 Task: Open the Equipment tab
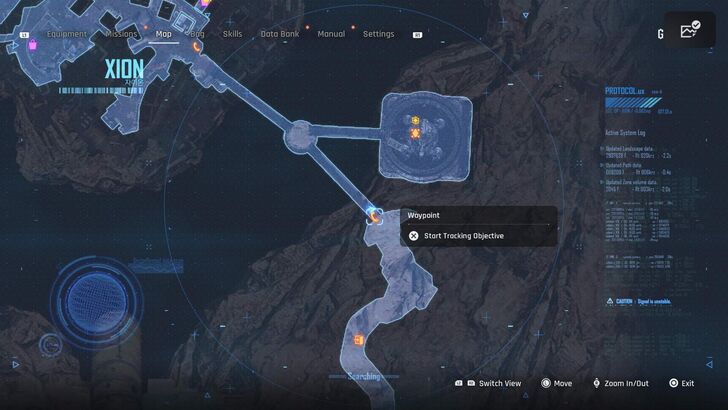pos(66,34)
